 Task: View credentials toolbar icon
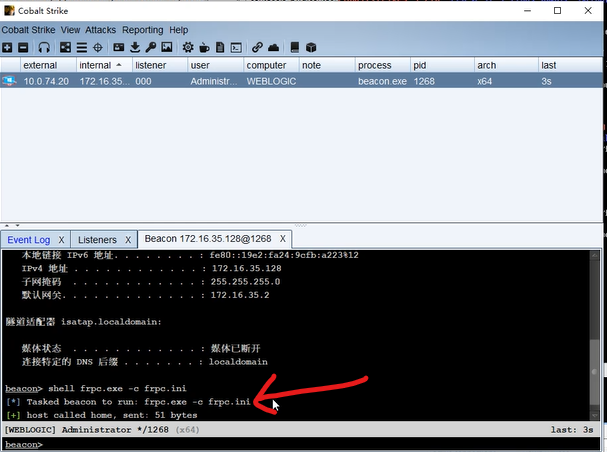pyautogui.click(x=118, y=48)
